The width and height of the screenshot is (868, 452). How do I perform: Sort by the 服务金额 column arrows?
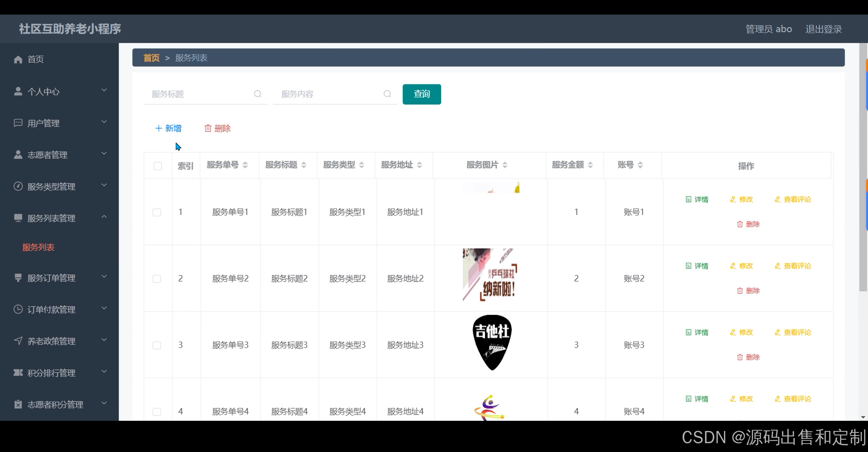[590, 165]
